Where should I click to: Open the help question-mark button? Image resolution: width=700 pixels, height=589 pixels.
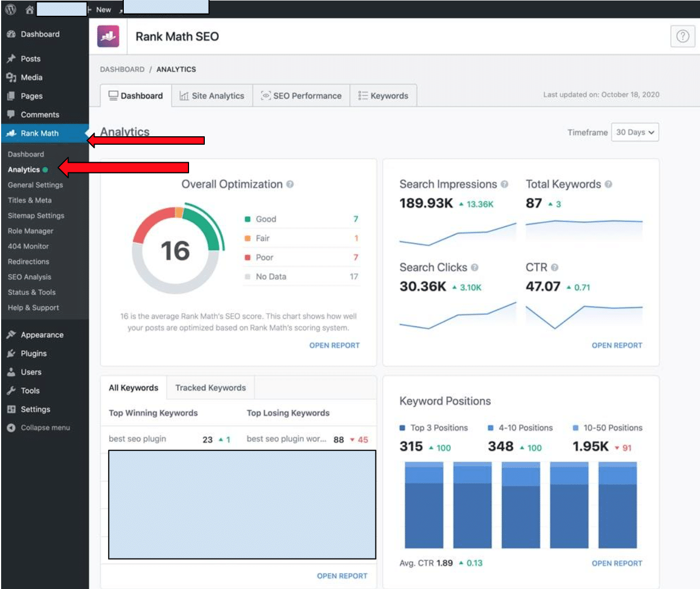click(683, 37)
